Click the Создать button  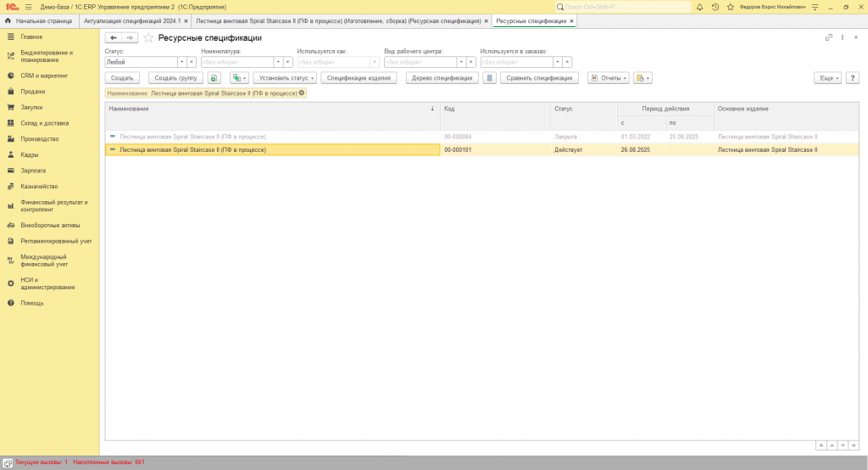[122, 78]
